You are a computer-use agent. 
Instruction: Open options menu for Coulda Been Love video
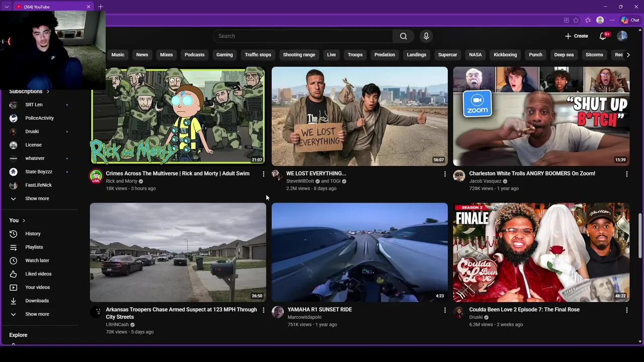tap(627, 310)
